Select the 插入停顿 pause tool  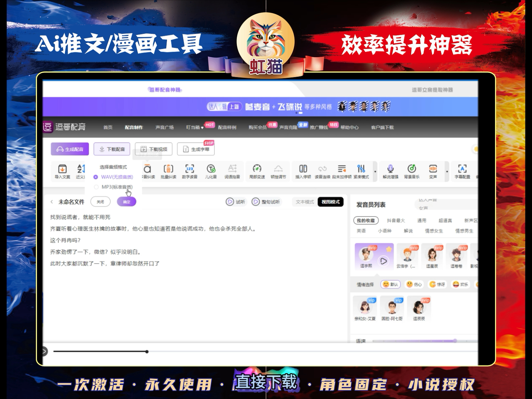point(303,171)
